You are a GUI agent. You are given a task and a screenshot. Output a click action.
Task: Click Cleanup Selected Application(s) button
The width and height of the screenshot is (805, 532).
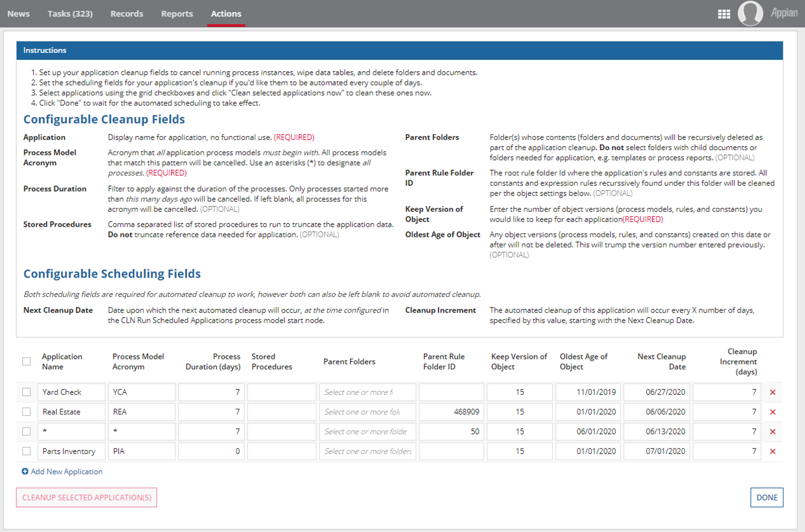[86, 497]
